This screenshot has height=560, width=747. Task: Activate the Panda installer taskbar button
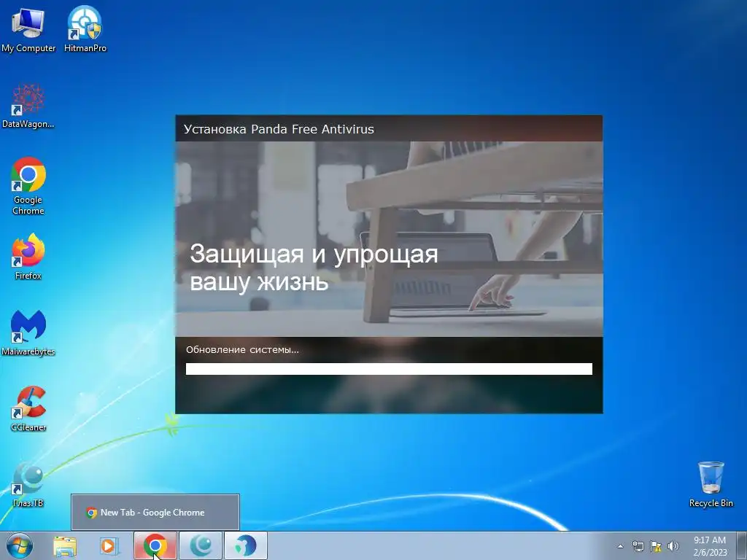246,545
